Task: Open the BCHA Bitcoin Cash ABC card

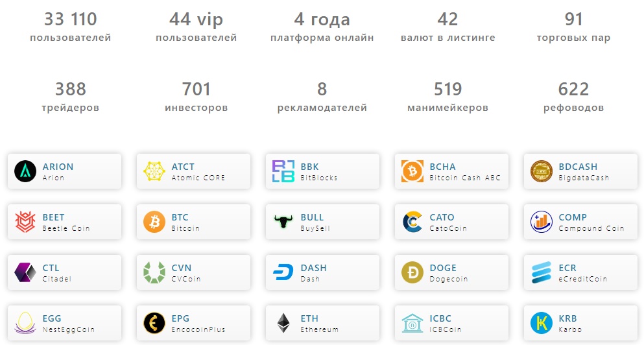Action: 451,171
